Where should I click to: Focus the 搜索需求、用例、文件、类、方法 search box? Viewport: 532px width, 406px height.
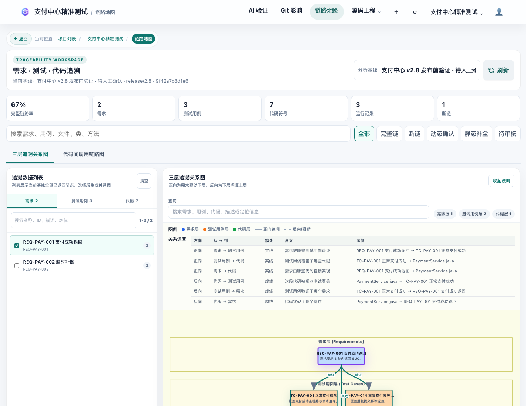[x=178, y=134]
